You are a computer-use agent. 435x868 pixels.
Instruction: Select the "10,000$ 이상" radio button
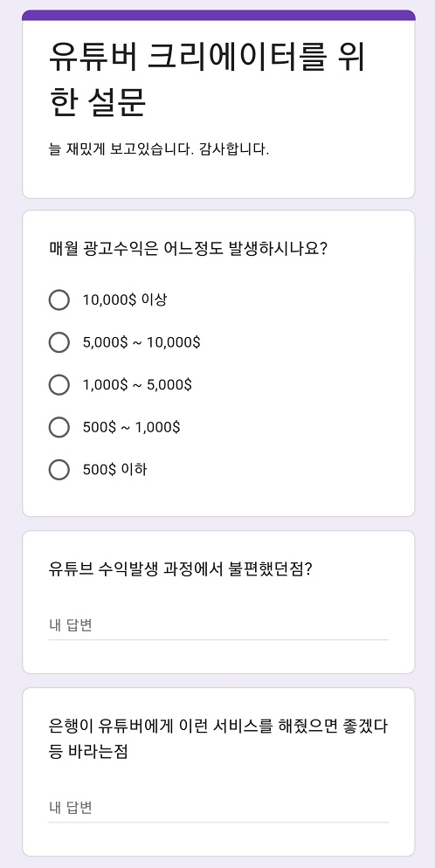[59, 300]
